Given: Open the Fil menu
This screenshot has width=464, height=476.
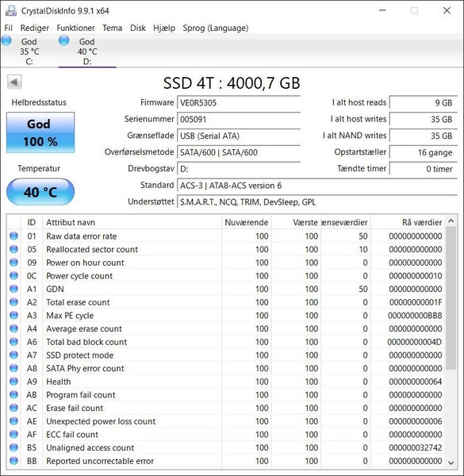Looking at the screenshot, I should coord(9,28).
